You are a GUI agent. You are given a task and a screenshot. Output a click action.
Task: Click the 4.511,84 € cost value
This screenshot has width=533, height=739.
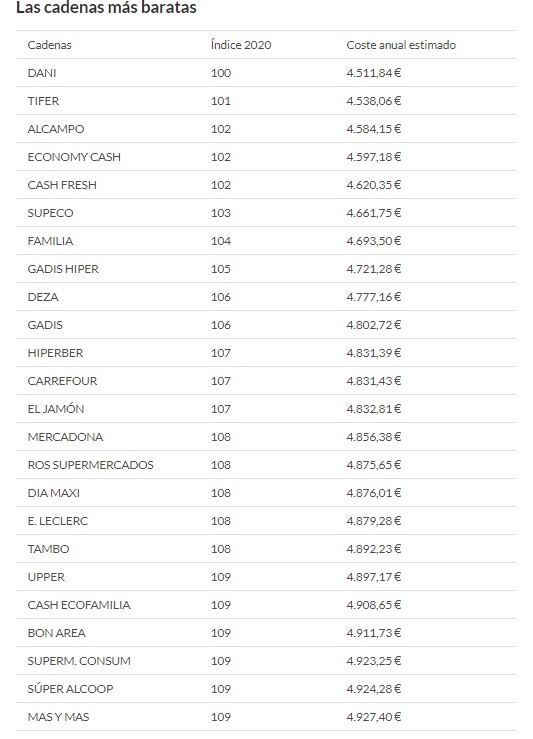[x=374, y=73]
